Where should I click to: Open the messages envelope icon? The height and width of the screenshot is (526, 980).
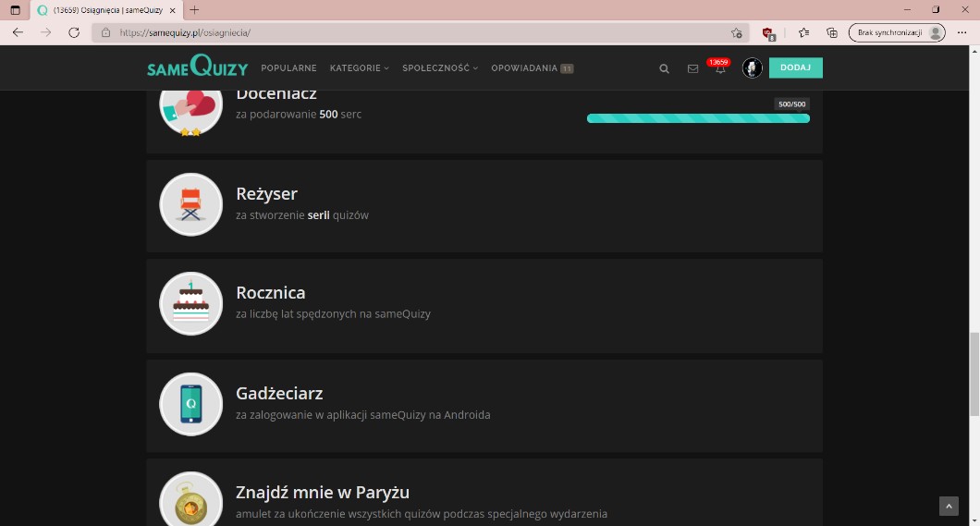click(x=692, y=68)
